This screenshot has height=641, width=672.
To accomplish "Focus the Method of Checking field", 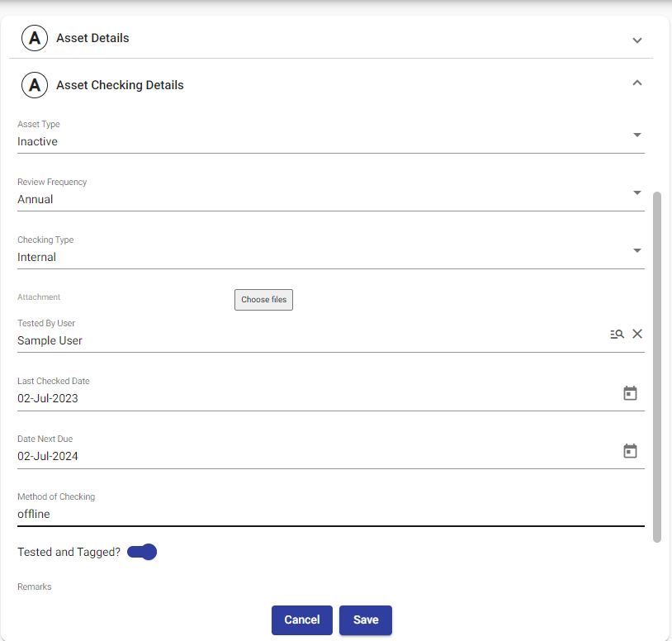I will (x=314, y=514).
